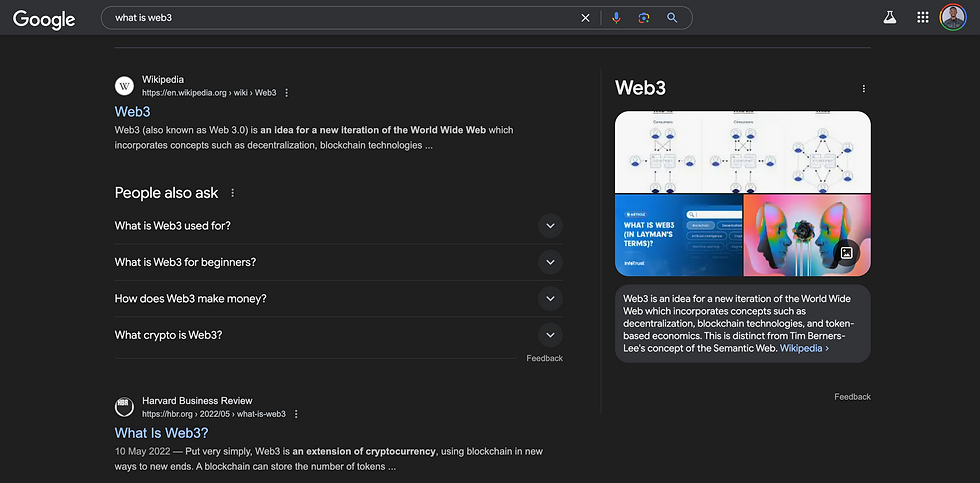Click the 'Wikipedia' site name text
Screen dimensions: 980x483
point(163,79)
